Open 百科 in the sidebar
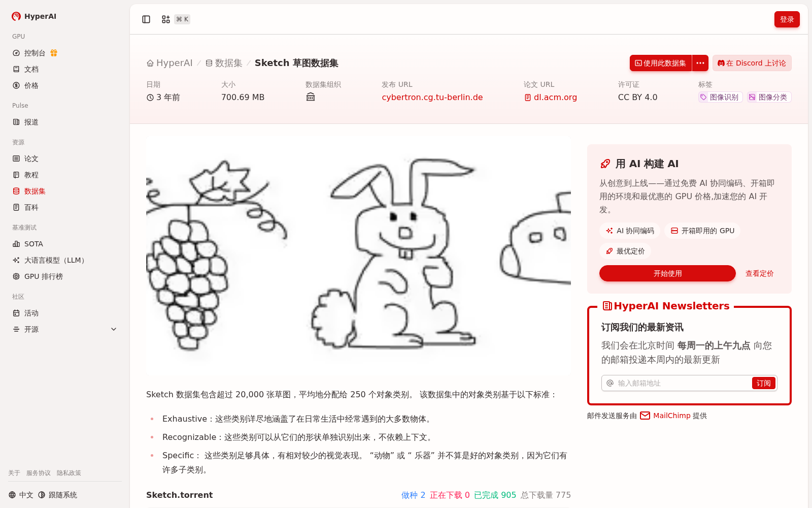Screen dimensions: 812x508 coord(65,207)
